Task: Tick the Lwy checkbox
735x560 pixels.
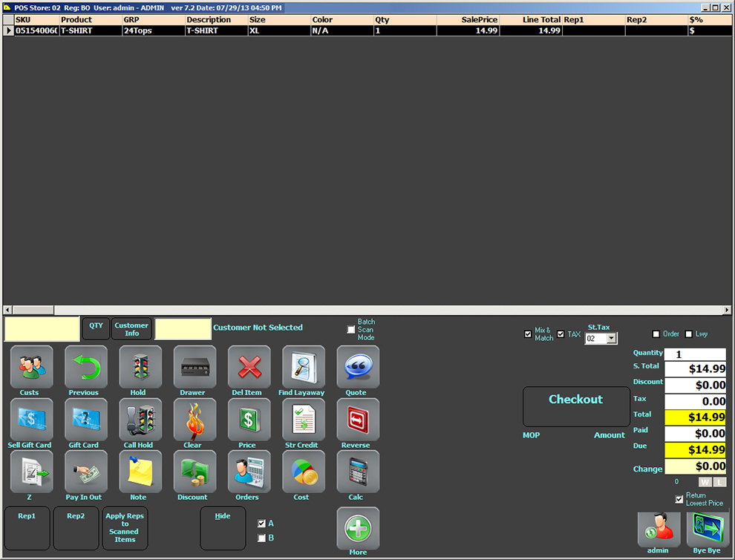Action: [689, 334]
